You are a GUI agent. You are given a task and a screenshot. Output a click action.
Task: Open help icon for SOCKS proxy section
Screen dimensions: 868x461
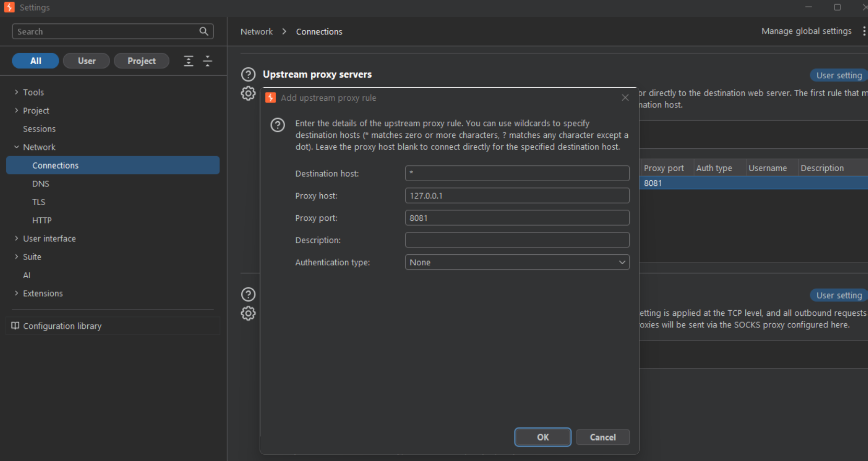coord(248,294)
